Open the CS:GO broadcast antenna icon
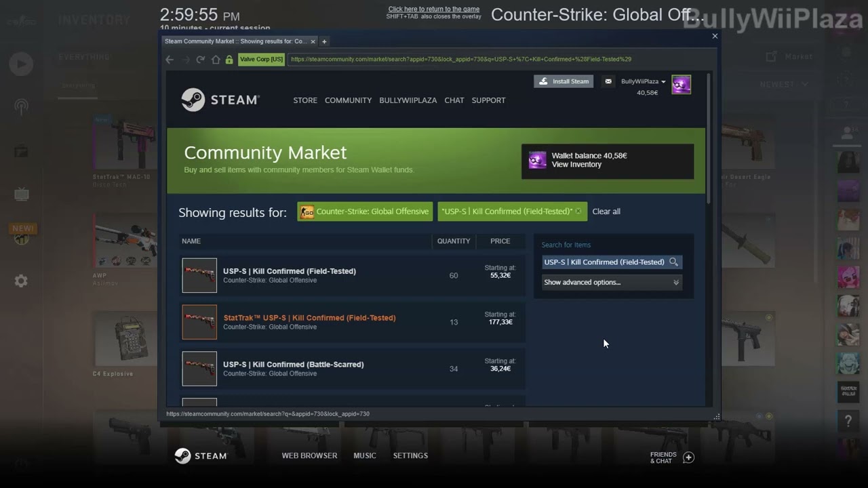This screenshot has width=868, height=488. [x=21, y=106]
